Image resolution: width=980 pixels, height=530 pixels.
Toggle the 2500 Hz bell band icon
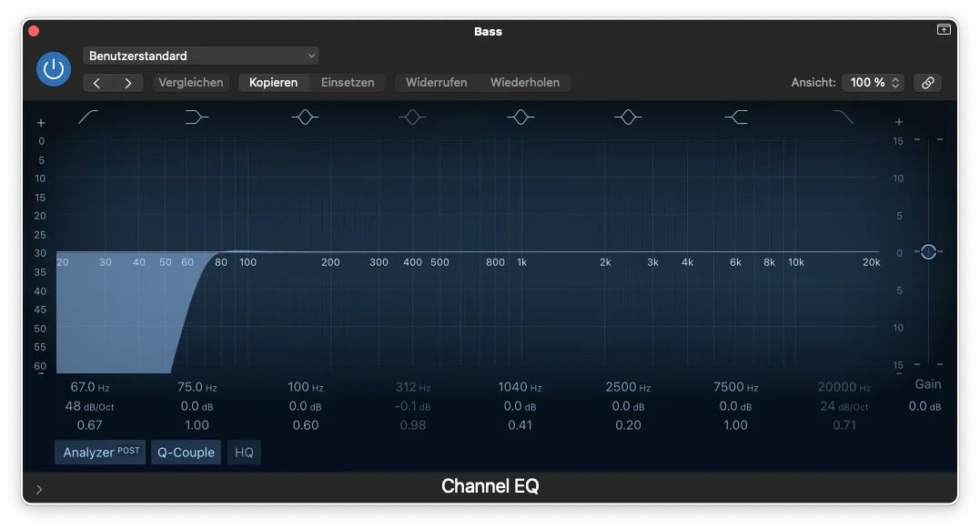click(628, 117)
